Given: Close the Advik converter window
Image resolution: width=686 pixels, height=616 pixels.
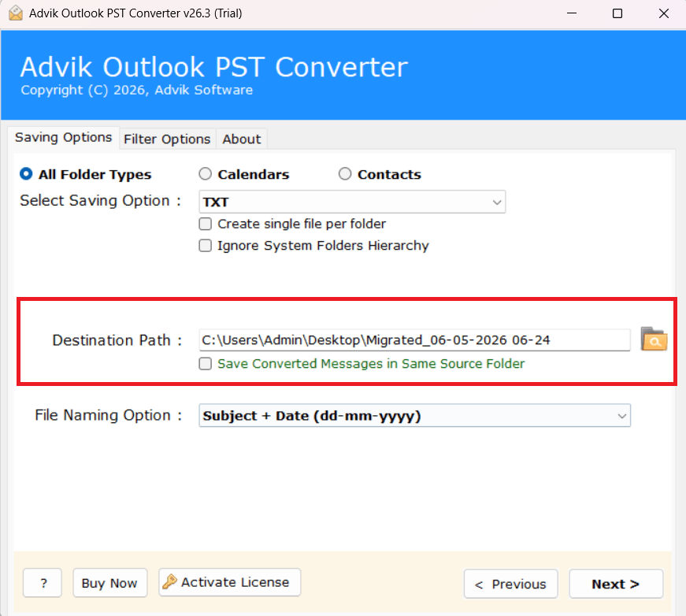Looking at the screenshot, I should pos(664,13).
